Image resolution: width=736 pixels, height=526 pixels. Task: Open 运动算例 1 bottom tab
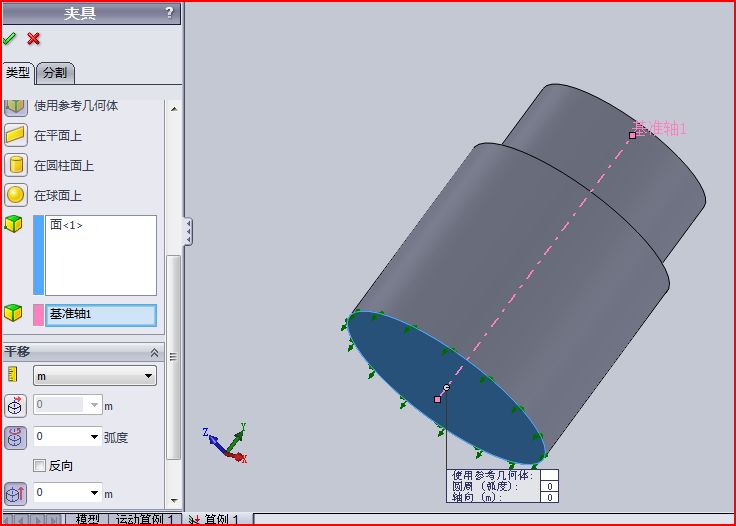tap(145, 519)
